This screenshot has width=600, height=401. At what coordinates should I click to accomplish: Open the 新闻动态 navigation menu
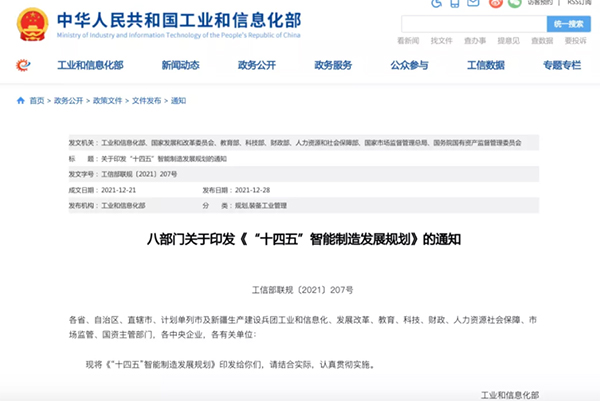click(181, 65)
